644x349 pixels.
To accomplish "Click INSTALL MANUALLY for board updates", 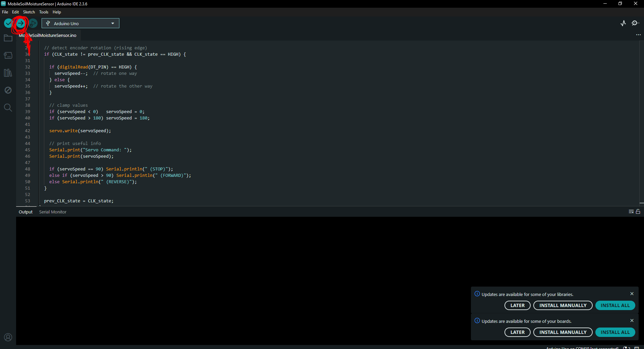I will point(563,332).
